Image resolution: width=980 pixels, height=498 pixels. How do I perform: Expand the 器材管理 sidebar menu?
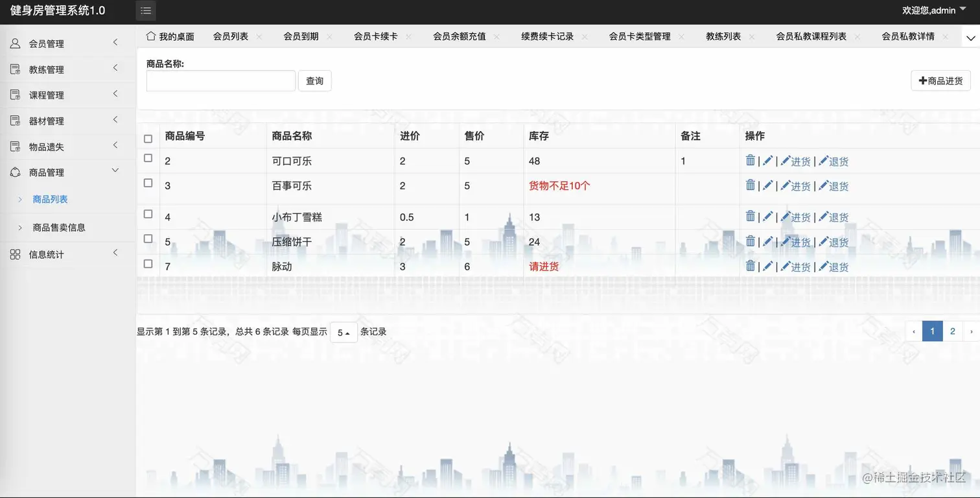pyautogui.click(x=67, y=121)
